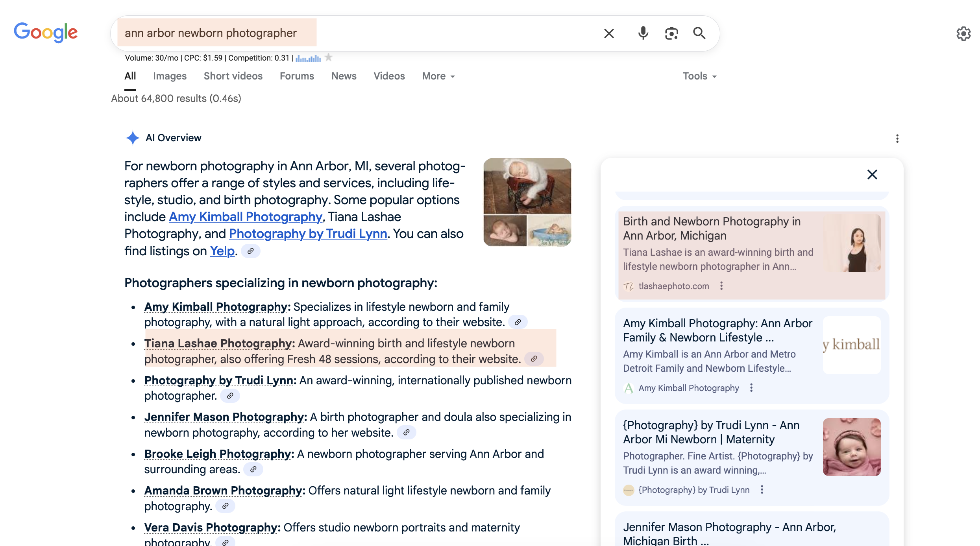Start voice search with microphone icon
980x546 pixels.
(643, 33)
